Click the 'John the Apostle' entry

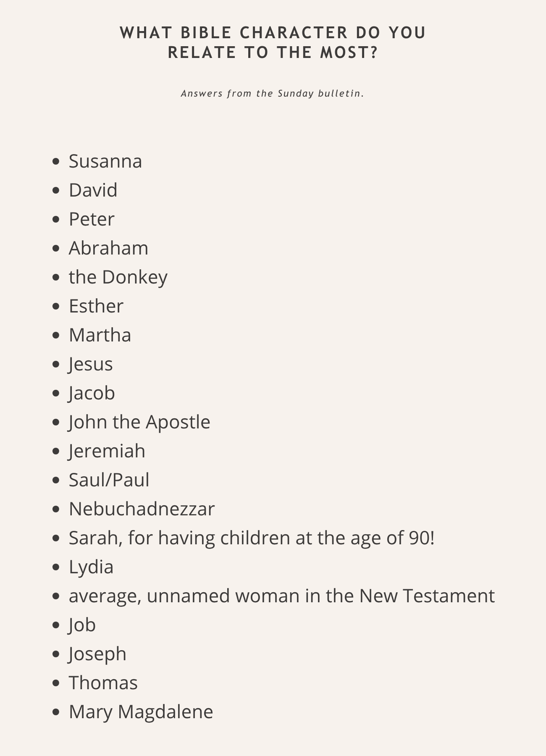click(139, 422)
